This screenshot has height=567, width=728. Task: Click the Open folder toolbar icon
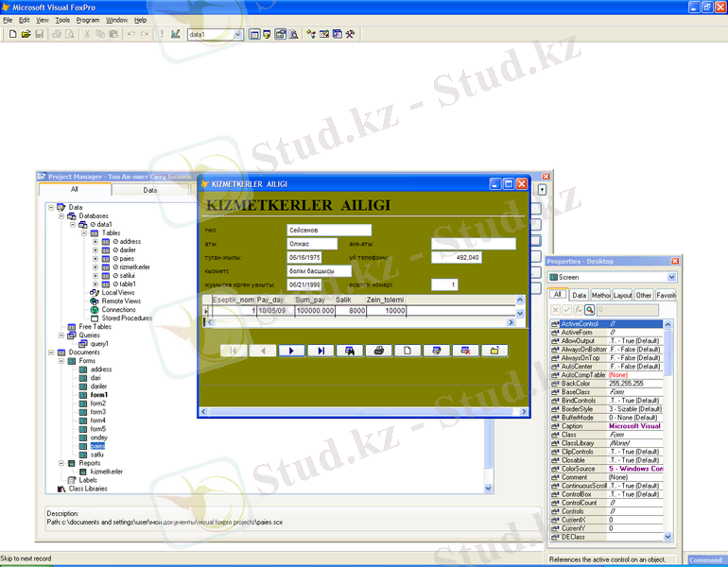(26, 34)
